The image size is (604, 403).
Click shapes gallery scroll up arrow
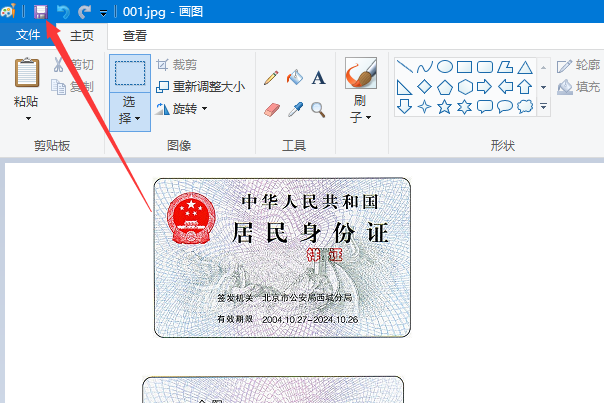coord(544,68)
